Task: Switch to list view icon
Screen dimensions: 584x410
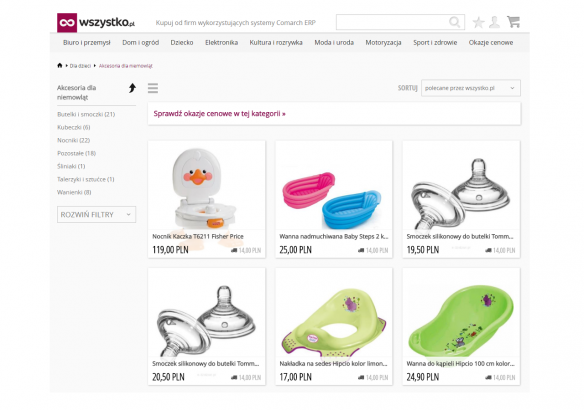Action: pyautogui.click(x=153, y=88)
